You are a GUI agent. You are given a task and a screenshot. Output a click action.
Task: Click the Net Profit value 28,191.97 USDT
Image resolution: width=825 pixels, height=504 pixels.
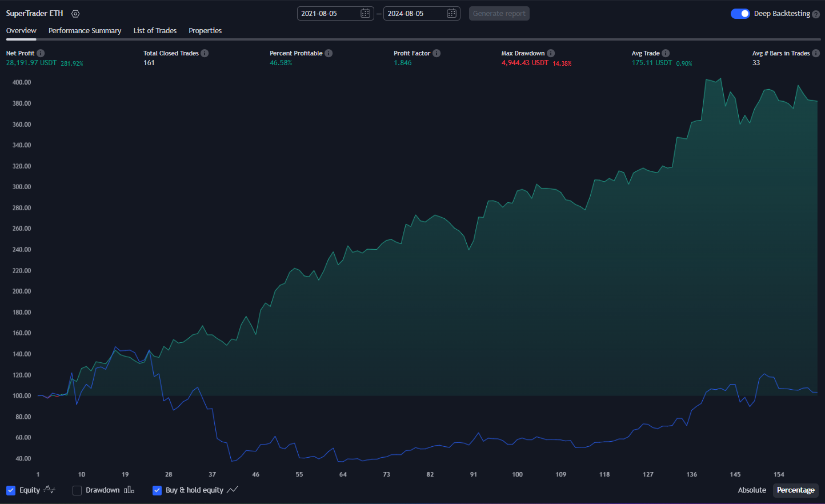(x=31, y=63)
